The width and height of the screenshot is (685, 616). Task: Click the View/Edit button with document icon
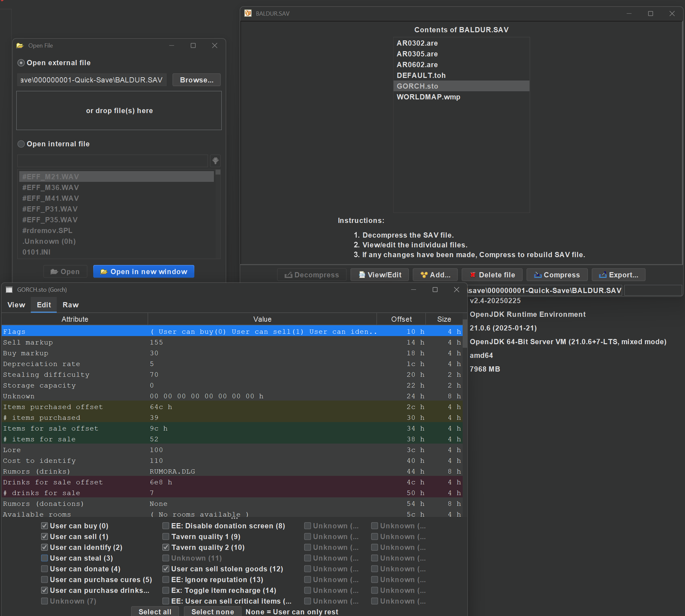coord(379,275)
